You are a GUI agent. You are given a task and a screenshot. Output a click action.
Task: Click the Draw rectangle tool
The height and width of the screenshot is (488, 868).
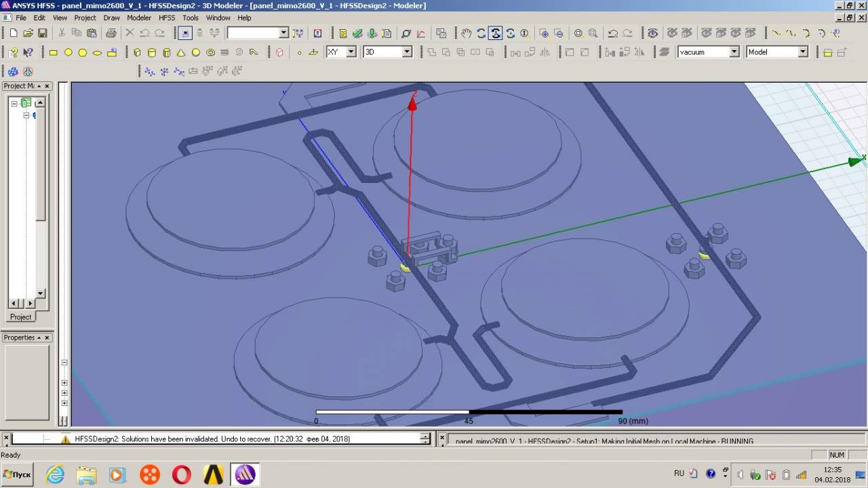[x=54, y=52]
